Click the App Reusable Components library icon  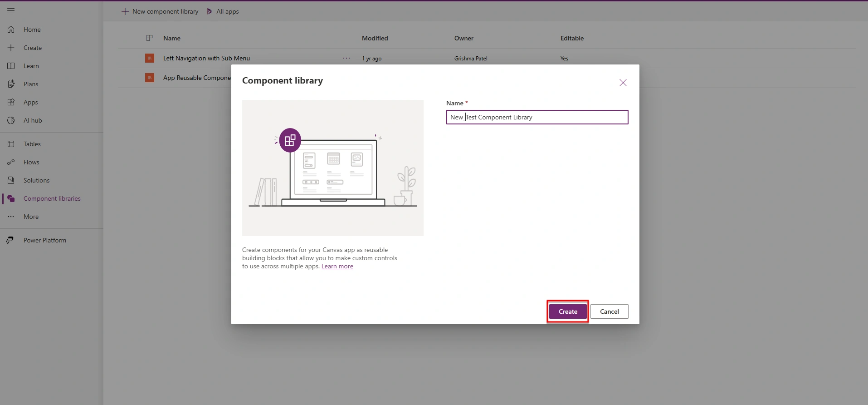pos(150,78)
